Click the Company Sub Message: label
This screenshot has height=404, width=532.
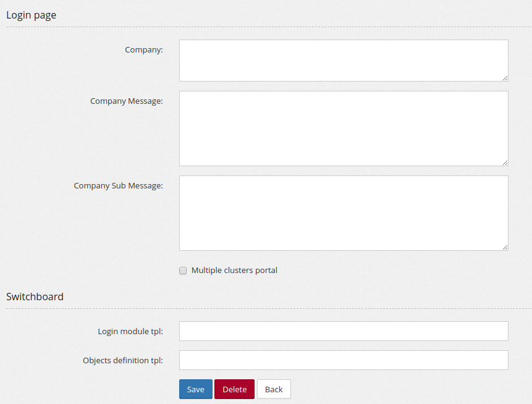tap(119, 186)
